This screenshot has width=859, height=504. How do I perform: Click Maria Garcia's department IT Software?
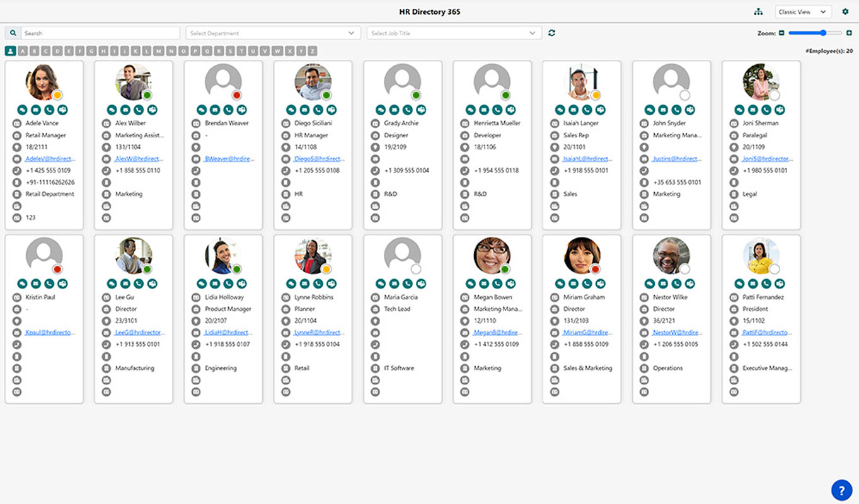pos(399,369)
